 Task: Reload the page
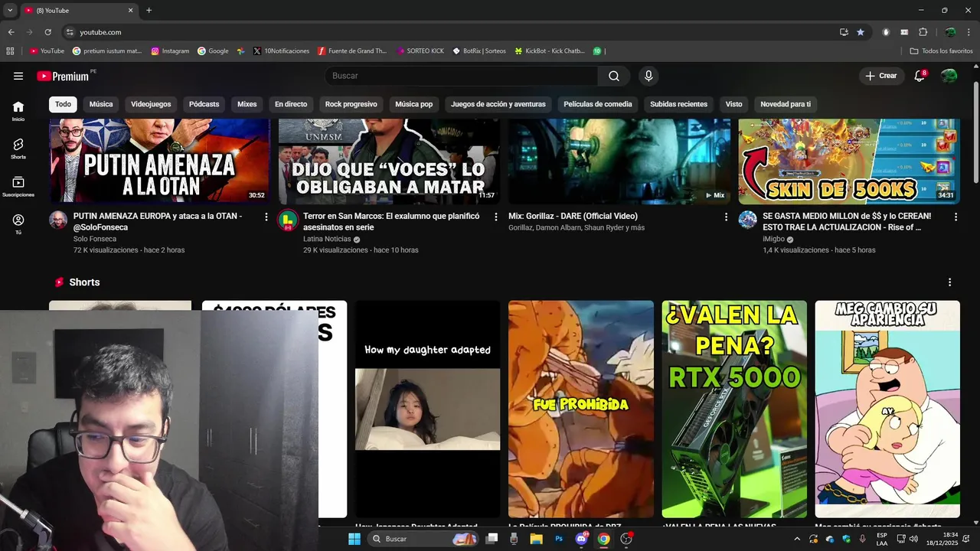(47, 32)
